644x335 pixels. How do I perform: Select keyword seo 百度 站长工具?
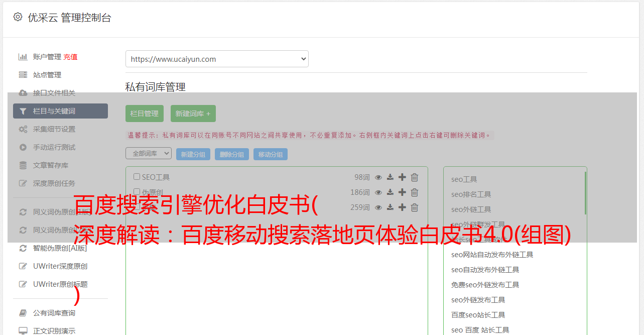click(480, 330)
